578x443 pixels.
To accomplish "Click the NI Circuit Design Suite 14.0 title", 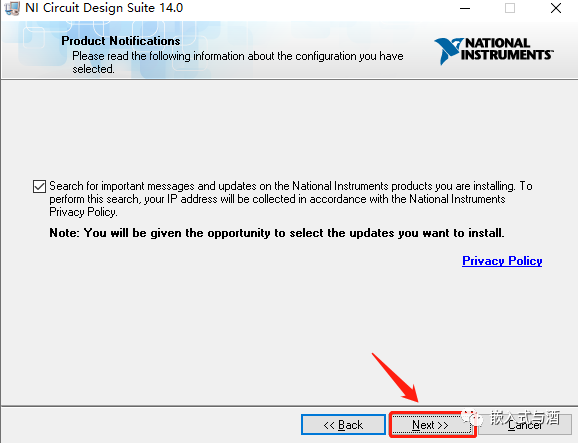I will click(x=104, y=8).
